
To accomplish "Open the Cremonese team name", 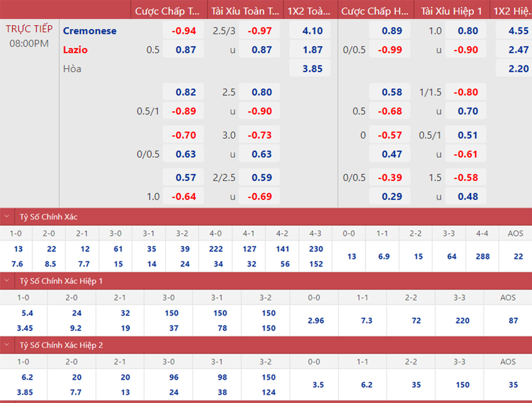I will coord(90,31).
